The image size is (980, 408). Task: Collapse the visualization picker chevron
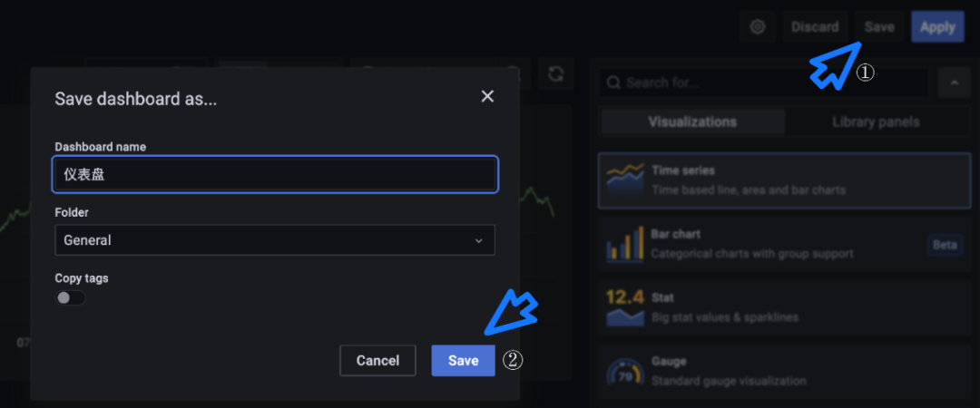954,83
